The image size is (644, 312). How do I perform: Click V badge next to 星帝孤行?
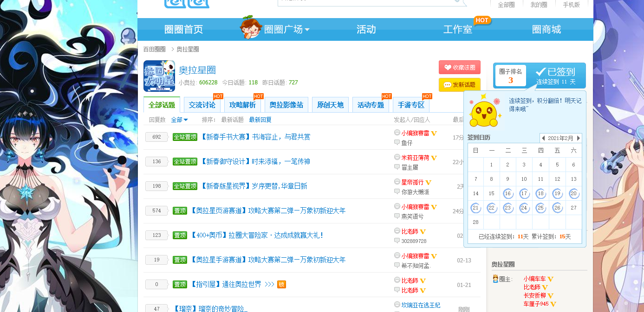[429, 183]
